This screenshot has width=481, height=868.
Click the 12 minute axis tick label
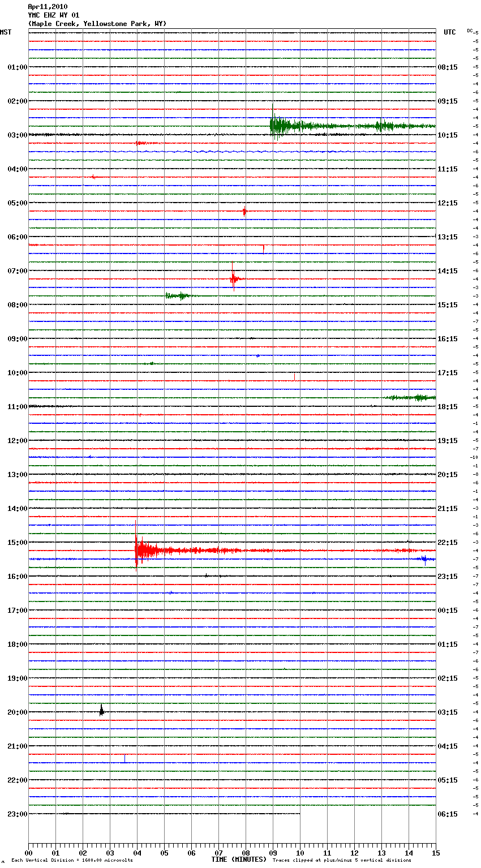(x=354, y=853)
